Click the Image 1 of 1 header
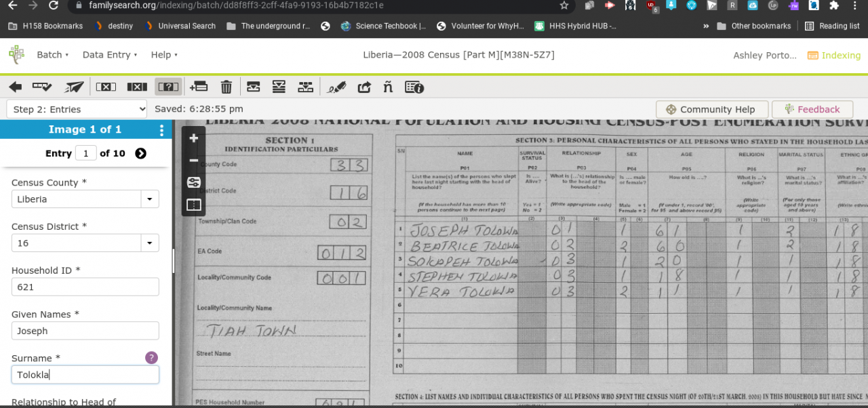 pos(85,129)
